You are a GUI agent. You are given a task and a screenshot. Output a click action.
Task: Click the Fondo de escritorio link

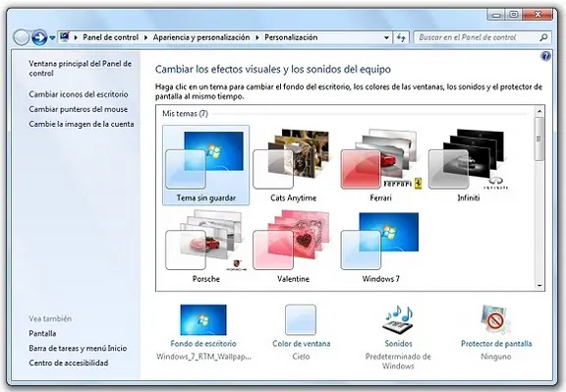coord(203,344)
